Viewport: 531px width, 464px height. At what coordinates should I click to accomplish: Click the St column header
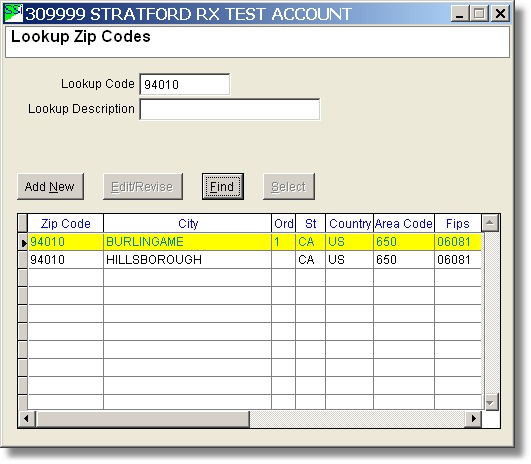pyautogui.click(x=311, y=224)
